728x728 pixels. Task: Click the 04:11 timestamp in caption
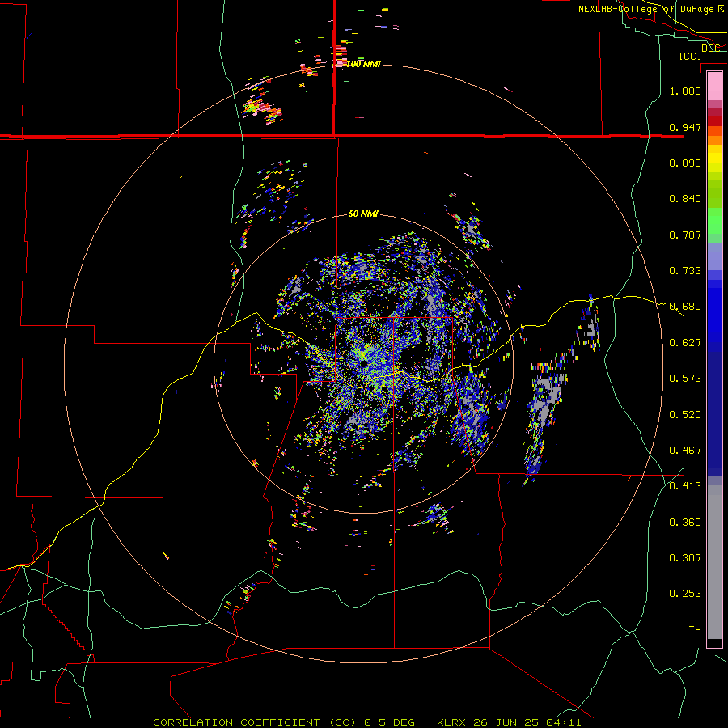tap(564, 722)
